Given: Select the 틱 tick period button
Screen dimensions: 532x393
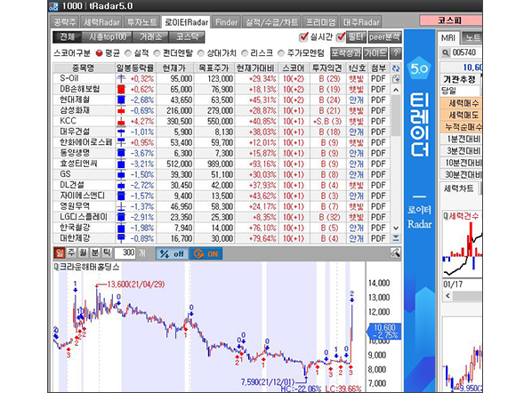Looking at the screenshot, I should (108, 253).
